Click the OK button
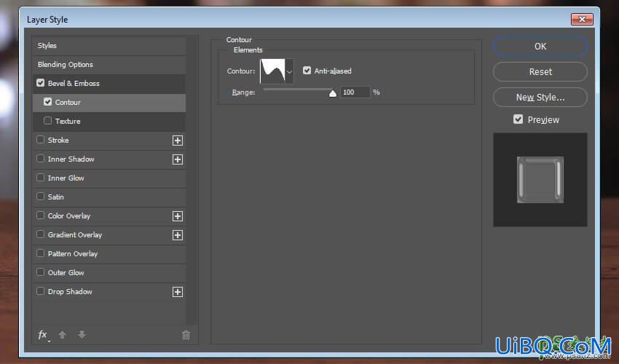 coord(540,46)
